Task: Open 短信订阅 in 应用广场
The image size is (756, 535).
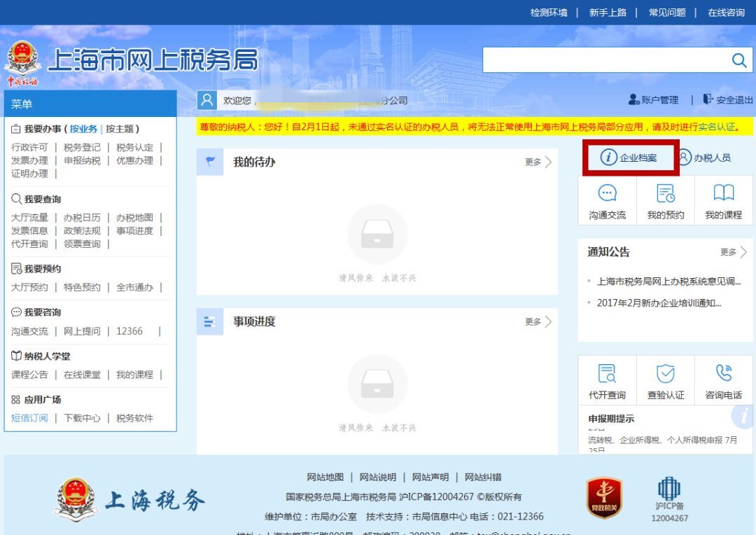Action: click(x=29, y=418)
